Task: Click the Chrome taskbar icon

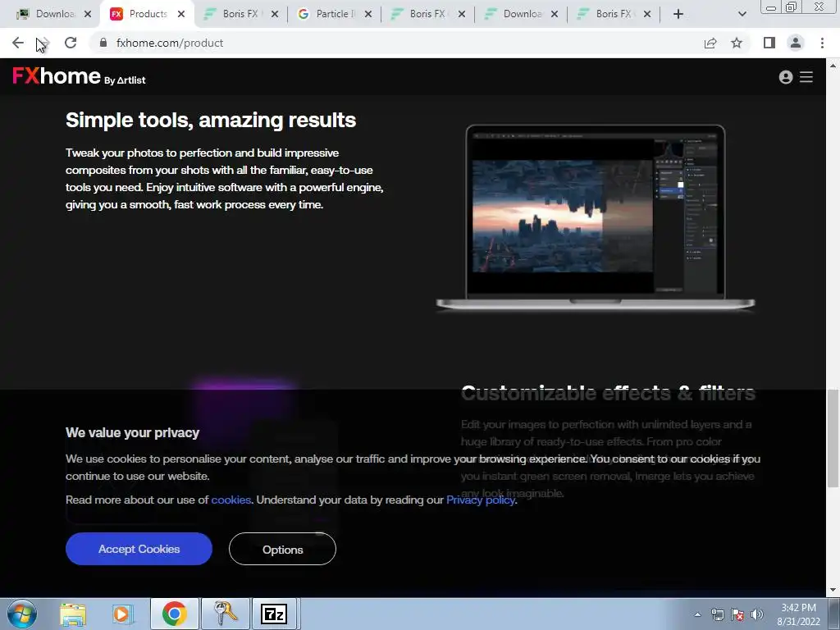Action: click(174, 614)
